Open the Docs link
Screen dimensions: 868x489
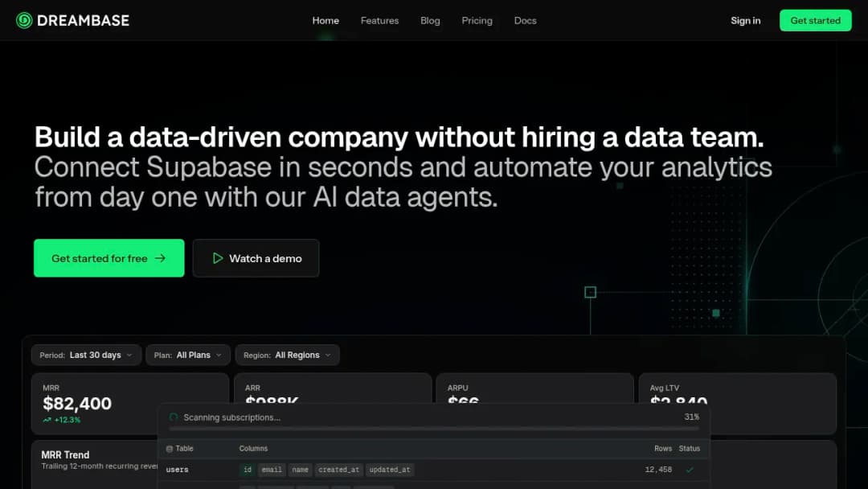tap(526, 20)
